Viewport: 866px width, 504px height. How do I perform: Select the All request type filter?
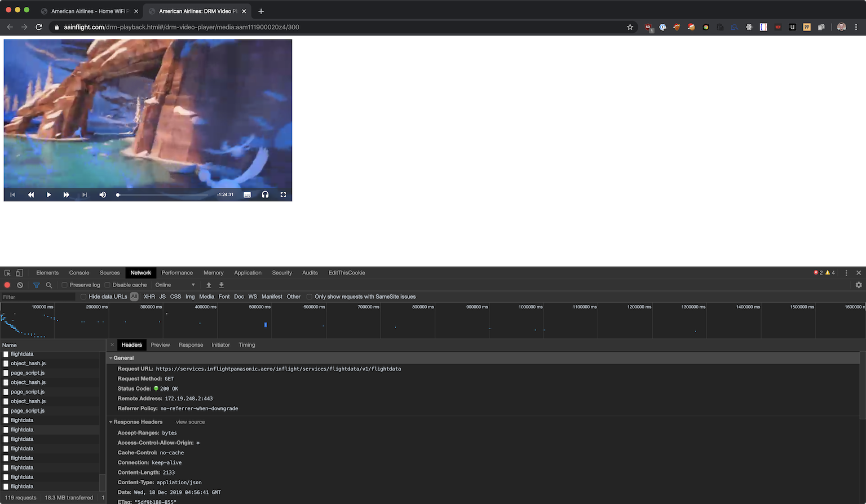click(x=134, y=297)
